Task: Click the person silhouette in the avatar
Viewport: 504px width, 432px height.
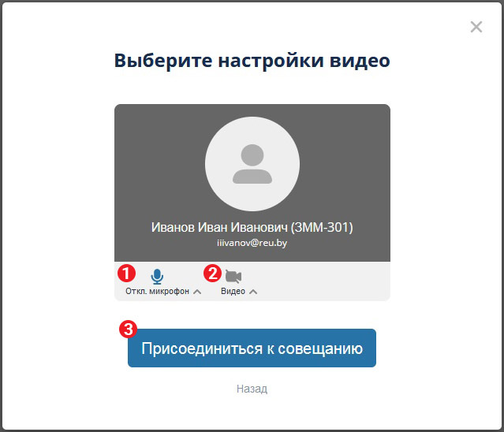Action: pos(252,165)
